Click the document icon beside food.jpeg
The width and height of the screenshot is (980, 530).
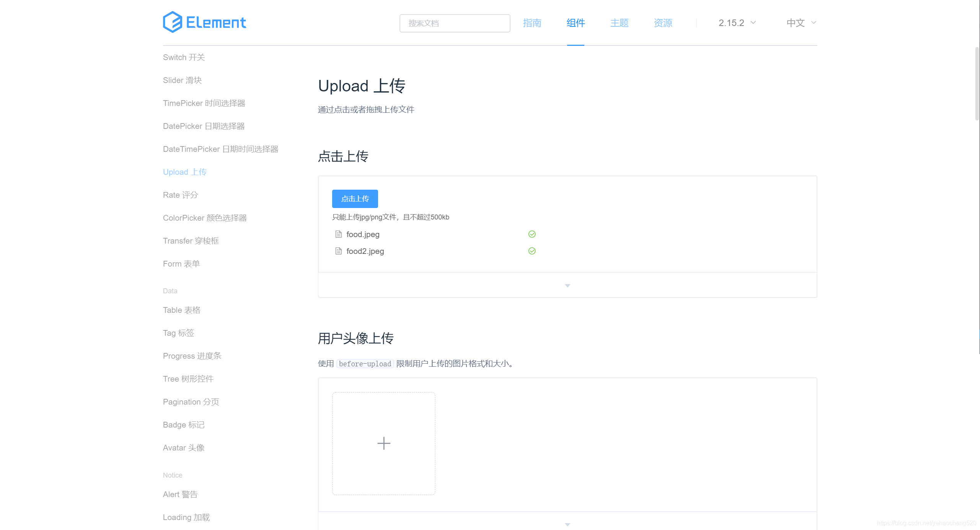coord(338,234)
